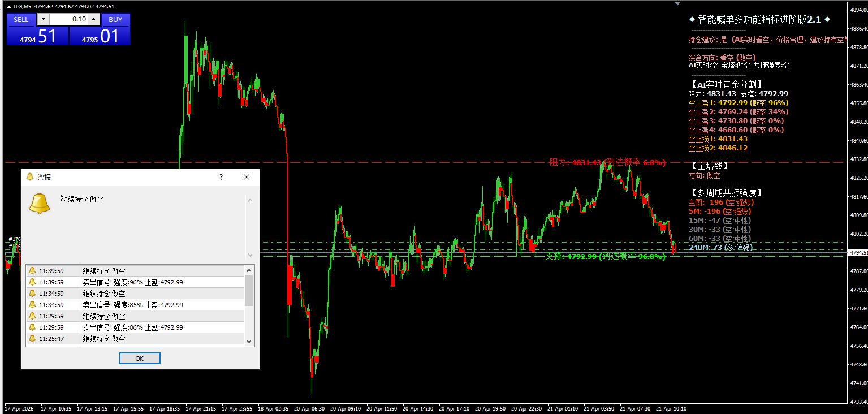Select the message '卖出信号! 强度:96% 止盈:4792.99'
The height and width of the screenshot is (414, 868).
point(133,282)
